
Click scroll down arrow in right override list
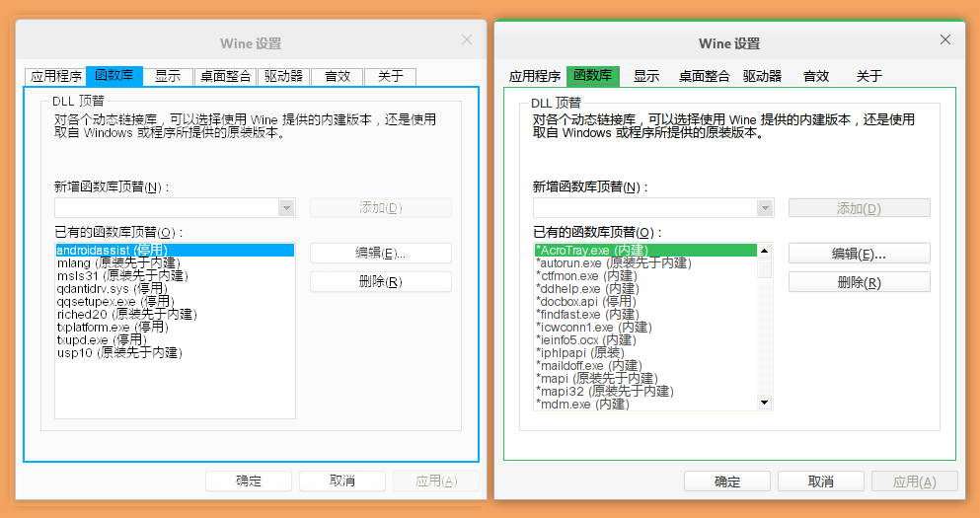coord(764,403)
